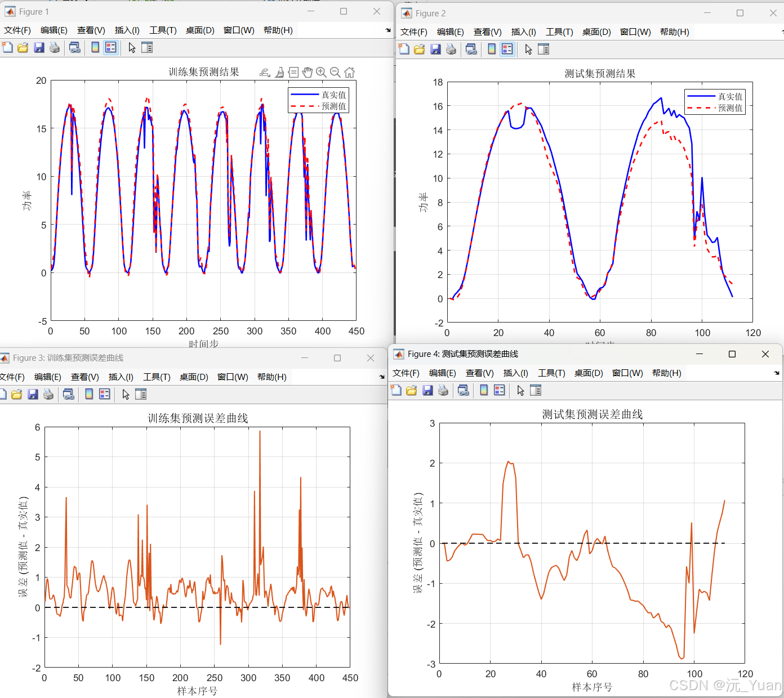Click Edit Plot arrow in Figure 3 toolbar
The image size is (784, 698).
coord(126,395)
